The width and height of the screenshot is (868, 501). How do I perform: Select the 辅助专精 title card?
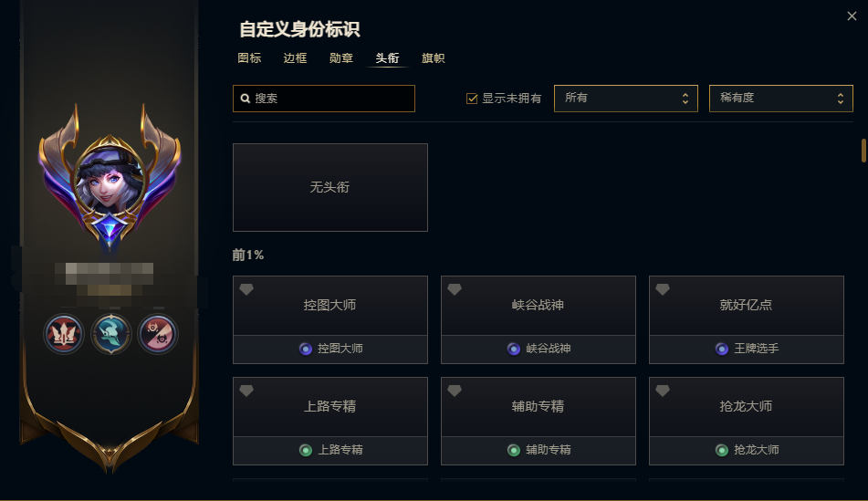coord(539,421)
